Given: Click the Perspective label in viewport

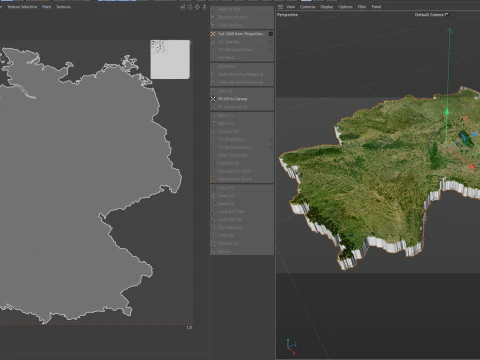Looking at the screenshot, I should [287, 15].
